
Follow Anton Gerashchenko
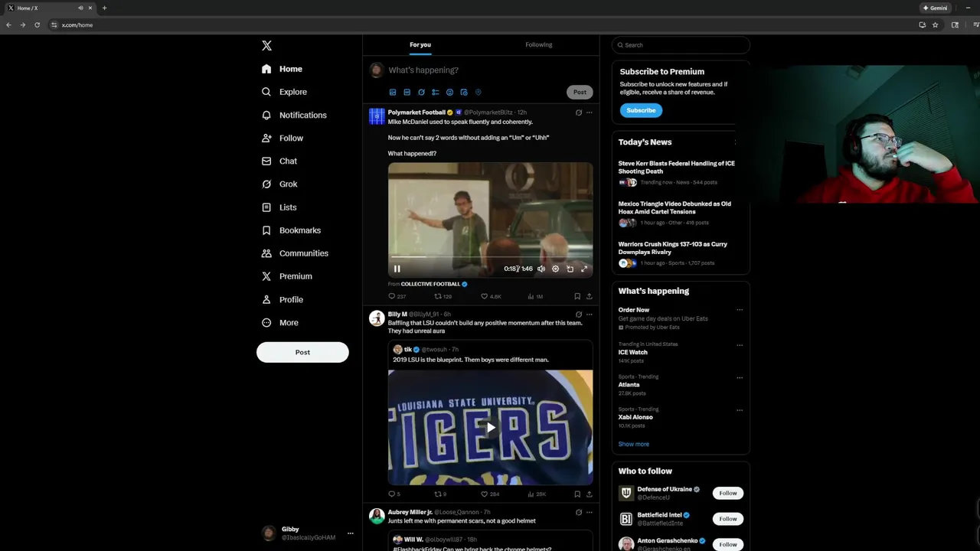pos(728,544)
